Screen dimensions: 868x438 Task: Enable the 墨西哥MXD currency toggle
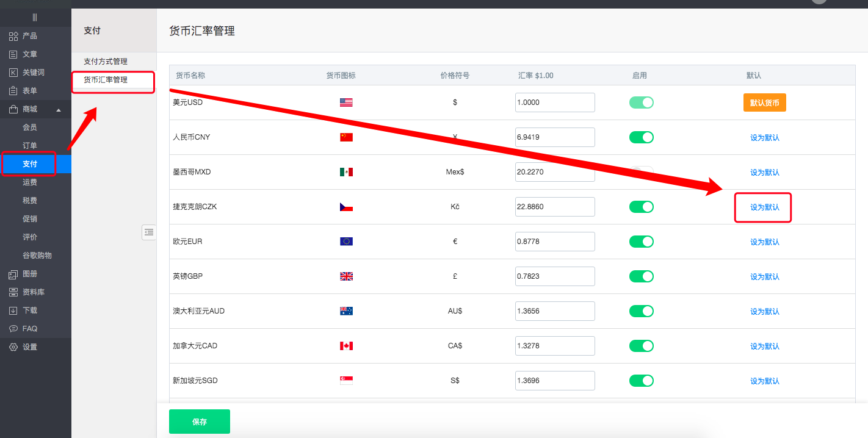tap(641, 172)
